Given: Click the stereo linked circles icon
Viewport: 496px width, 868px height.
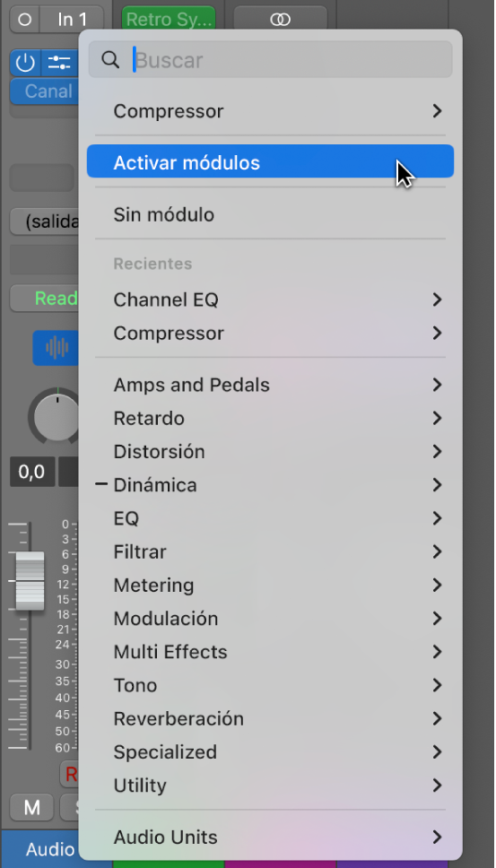Looking at the screenshot, I should 280,20.
